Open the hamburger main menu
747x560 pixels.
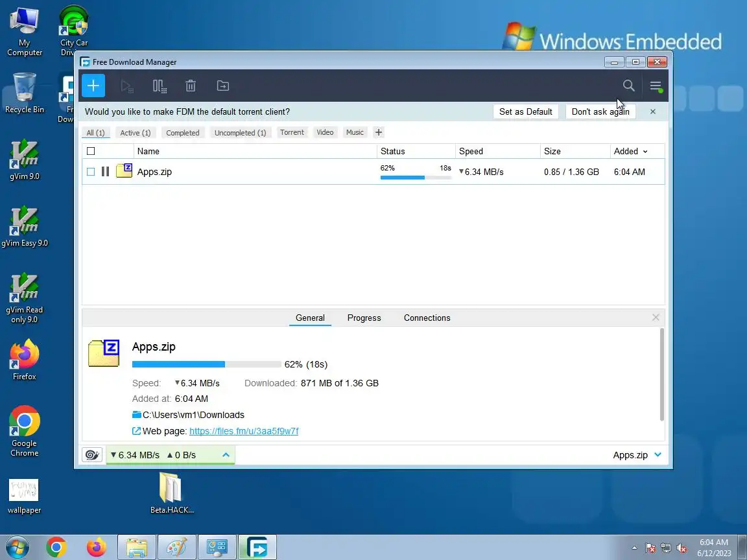click(656, 86)
